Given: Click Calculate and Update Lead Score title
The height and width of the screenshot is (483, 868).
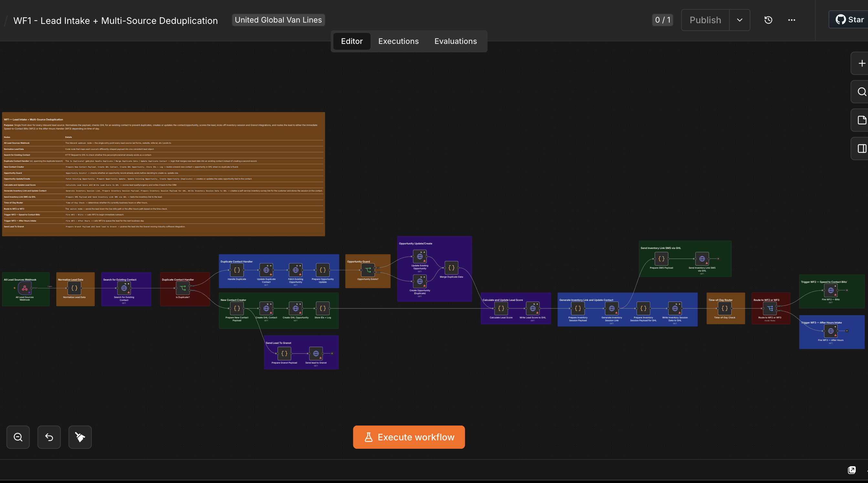Looking at the screenshot, I should [503, 300].
